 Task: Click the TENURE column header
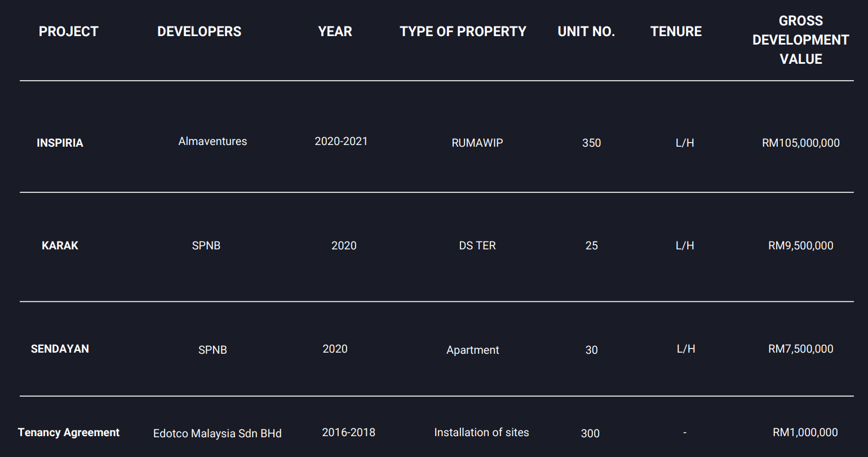(676, 32)
